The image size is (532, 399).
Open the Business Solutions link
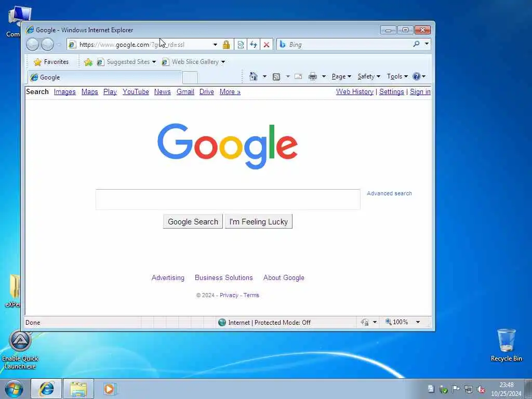coord(223,277)
